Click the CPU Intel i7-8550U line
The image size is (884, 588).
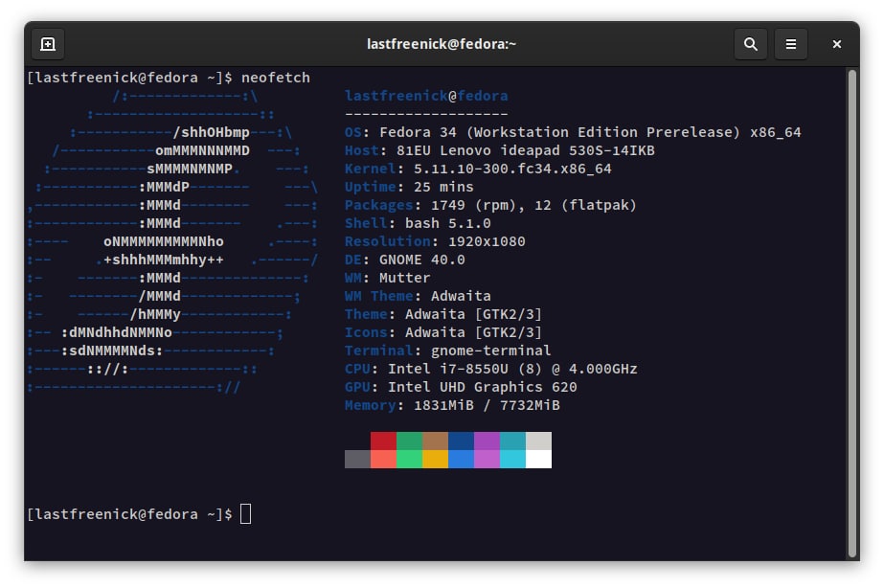(491, 369)
